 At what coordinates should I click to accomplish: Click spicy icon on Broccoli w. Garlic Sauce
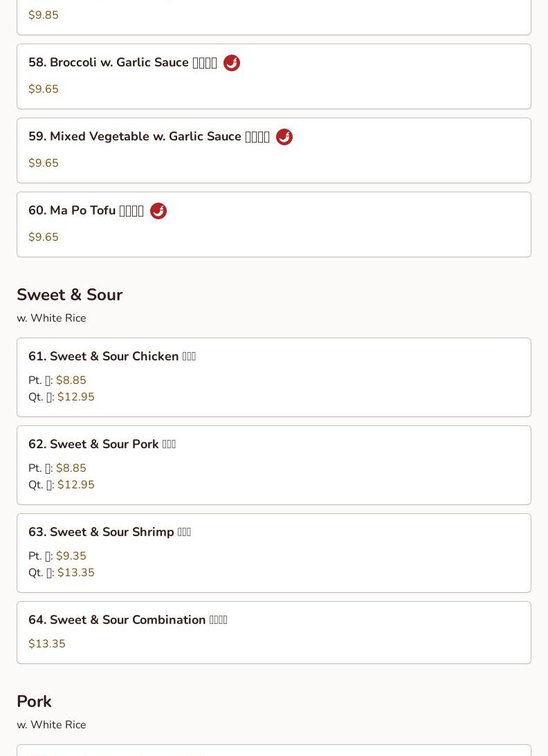pos(232,63)
